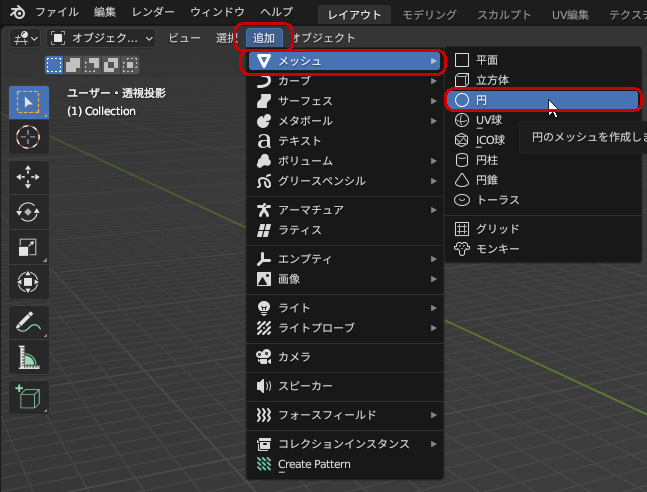Expand the コレクションインスタンス submenu
This screenshot has width=647, height=492.
click(345, 444)
